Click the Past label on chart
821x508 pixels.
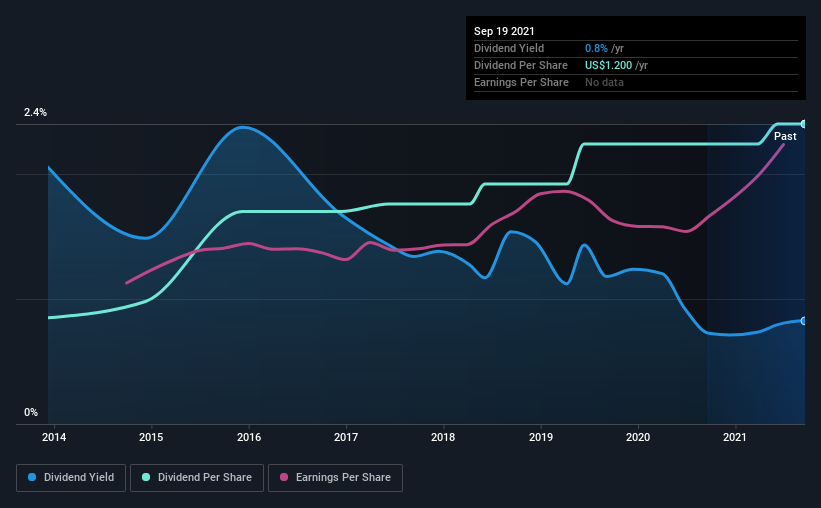point(785,136)
